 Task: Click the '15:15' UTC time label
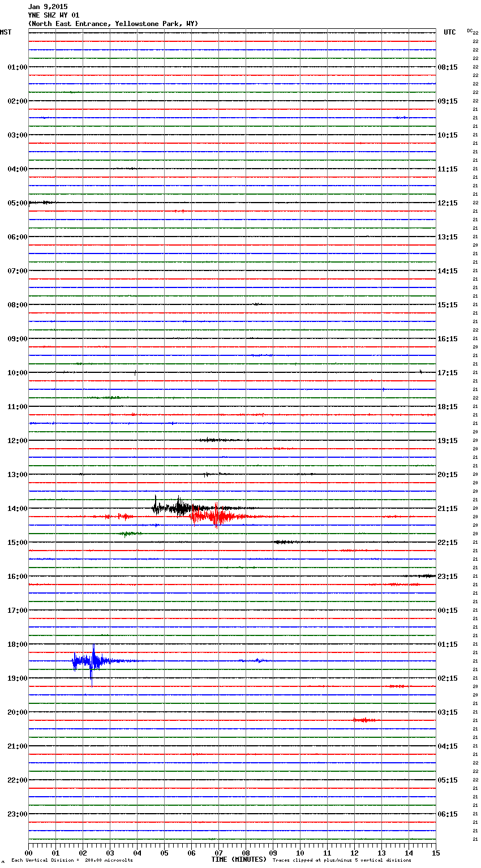(448, 305)
